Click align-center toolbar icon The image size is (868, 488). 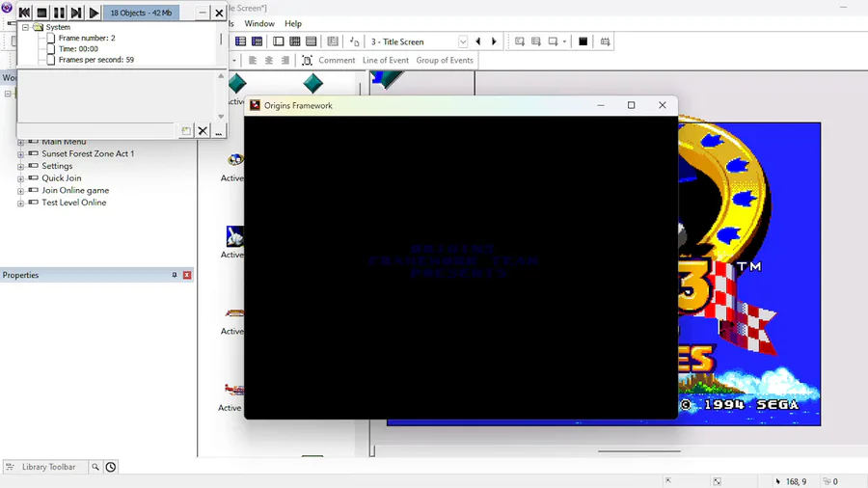click(268, 61)
